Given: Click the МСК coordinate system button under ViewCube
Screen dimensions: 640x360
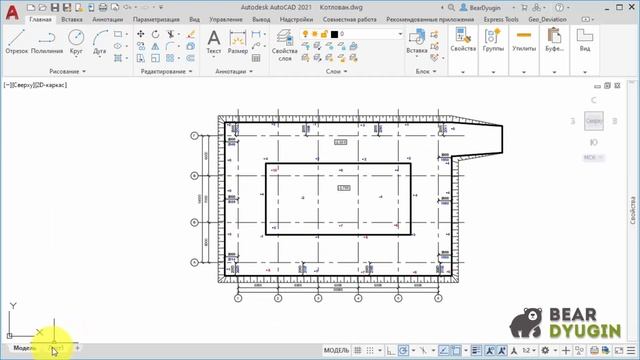Looking at the screenshot, I should click(593, 158).
